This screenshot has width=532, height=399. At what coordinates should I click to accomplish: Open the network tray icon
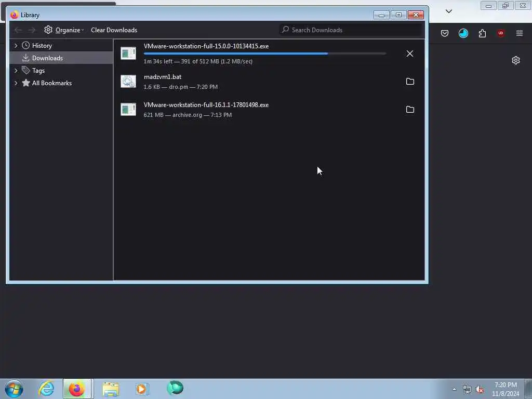pyautogui.click(x=467, y=390)
